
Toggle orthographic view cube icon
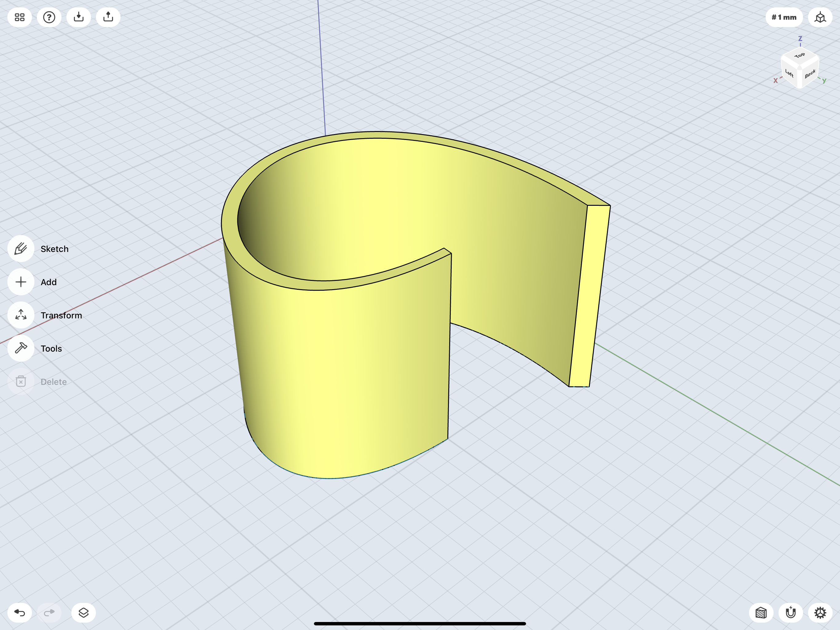point(820,18)
